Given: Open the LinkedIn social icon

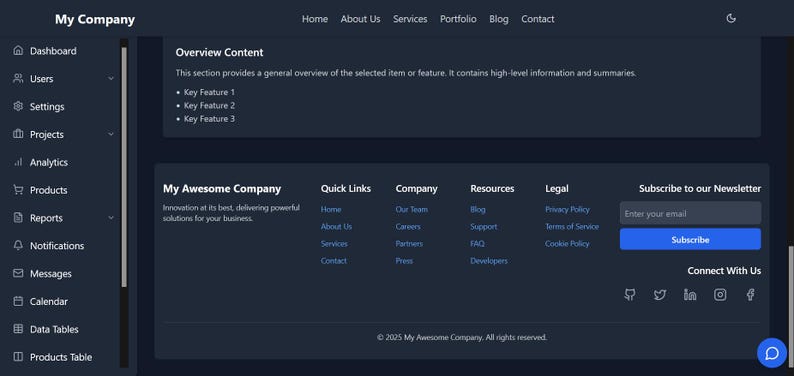Looking at the screenshot, I should [690, 295].
